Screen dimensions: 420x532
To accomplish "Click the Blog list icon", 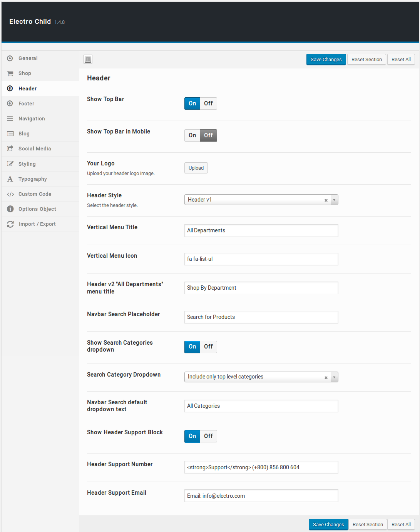I will [10, 134].
